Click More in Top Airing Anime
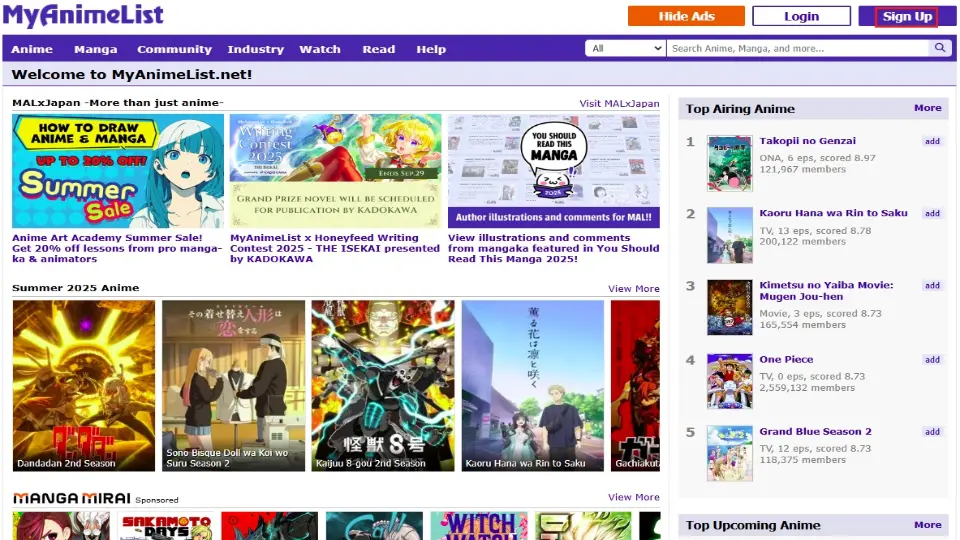The image size is (960, 540). tap(928, 108)
